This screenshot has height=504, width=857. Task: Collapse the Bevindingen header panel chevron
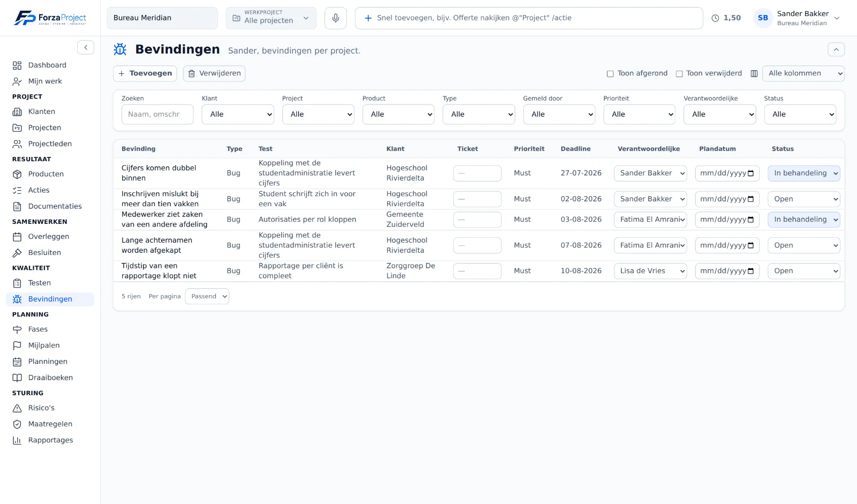pyautogui.click(x=836, y=49)
